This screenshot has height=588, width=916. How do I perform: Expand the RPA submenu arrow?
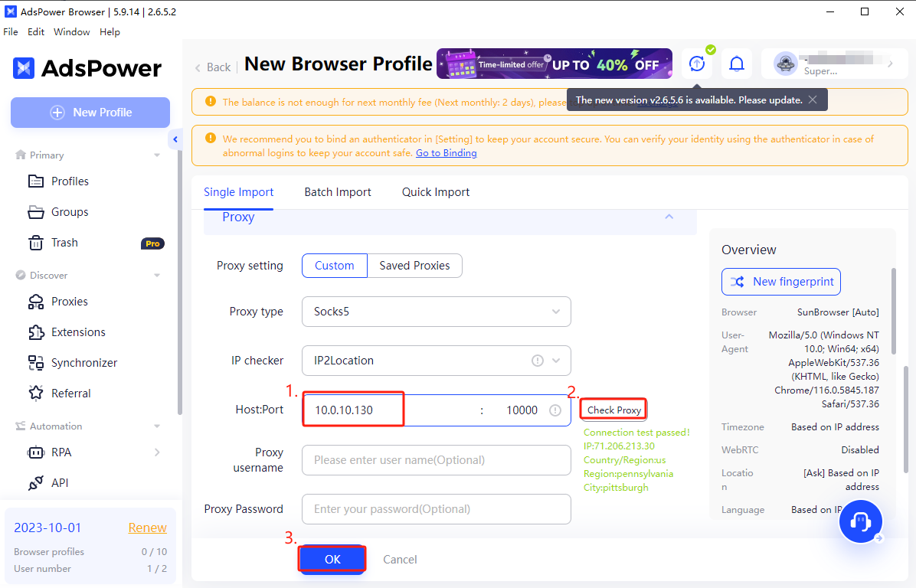[x=157, y=452]
